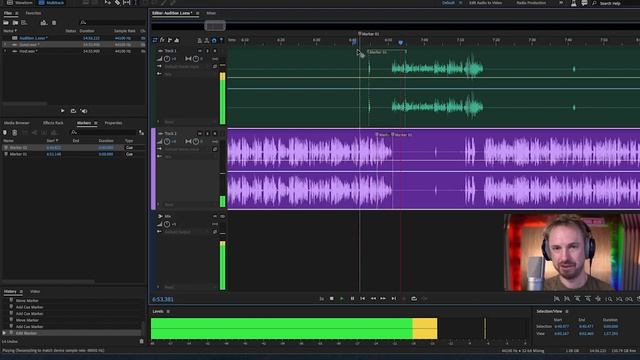Expand the third file row in Files panel

(5, 51)
